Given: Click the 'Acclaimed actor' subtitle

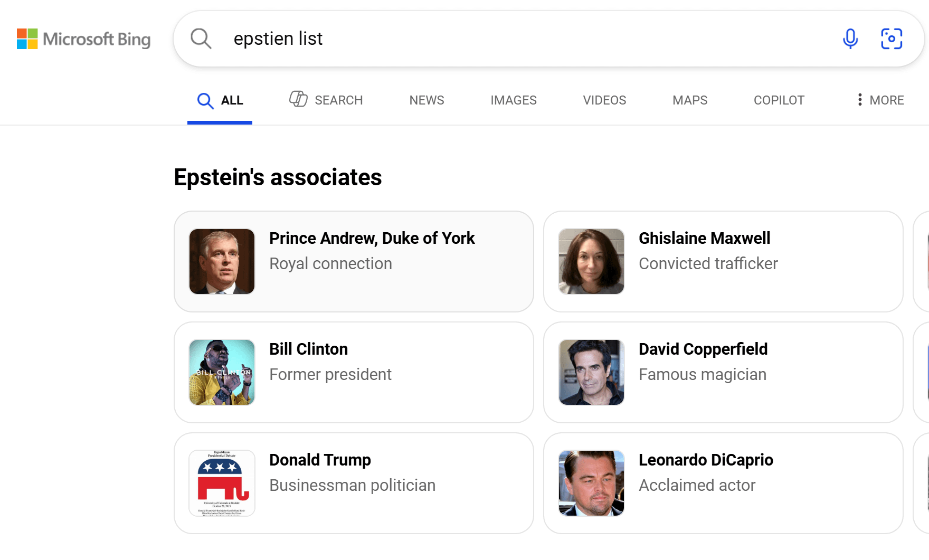Looking at the screenshot, I should [x=697, y=485].
